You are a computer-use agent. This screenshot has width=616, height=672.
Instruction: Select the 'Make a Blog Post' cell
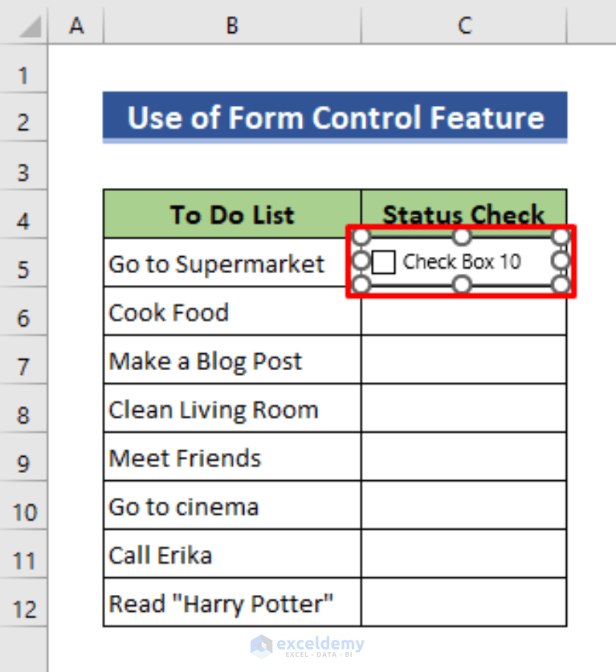pyautogui.click(x=231, y=360)
